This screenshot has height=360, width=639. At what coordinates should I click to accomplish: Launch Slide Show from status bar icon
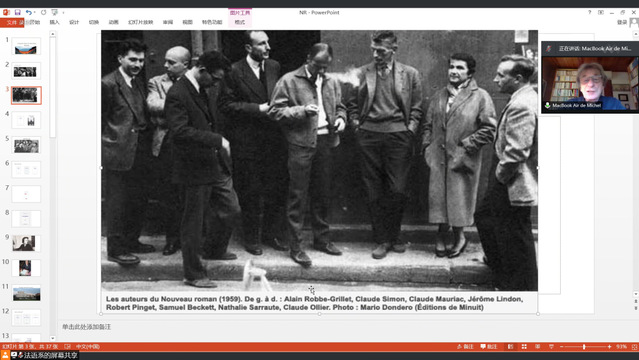click(x=551, y=347)
